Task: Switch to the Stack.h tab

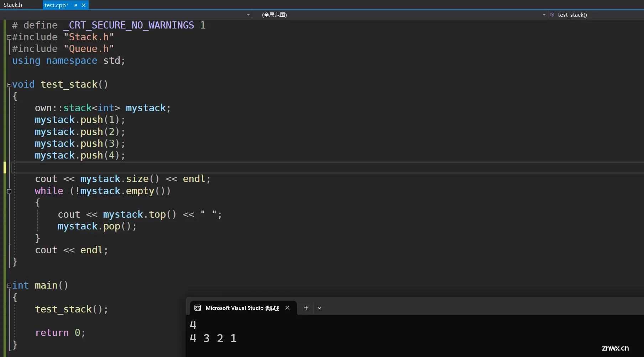Action: (13, 5)
